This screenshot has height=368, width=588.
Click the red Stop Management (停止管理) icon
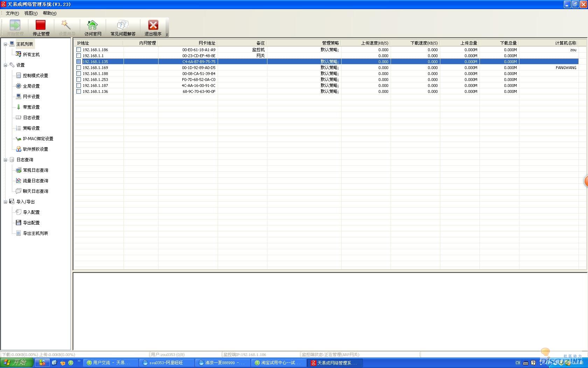click(x=41, y=25)
